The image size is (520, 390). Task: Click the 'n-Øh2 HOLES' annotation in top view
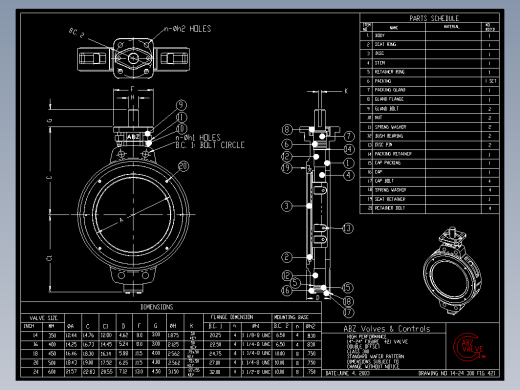pos(188,29)
